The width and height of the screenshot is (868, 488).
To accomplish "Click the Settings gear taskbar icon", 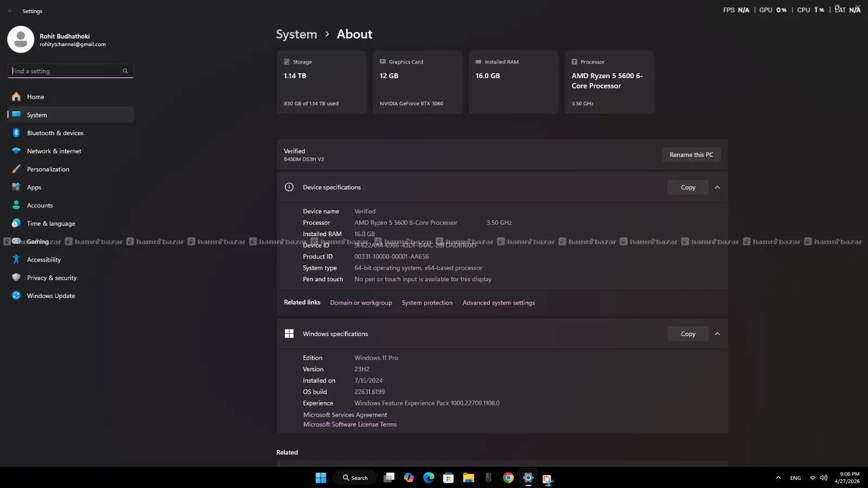I will tap(528, 478).
